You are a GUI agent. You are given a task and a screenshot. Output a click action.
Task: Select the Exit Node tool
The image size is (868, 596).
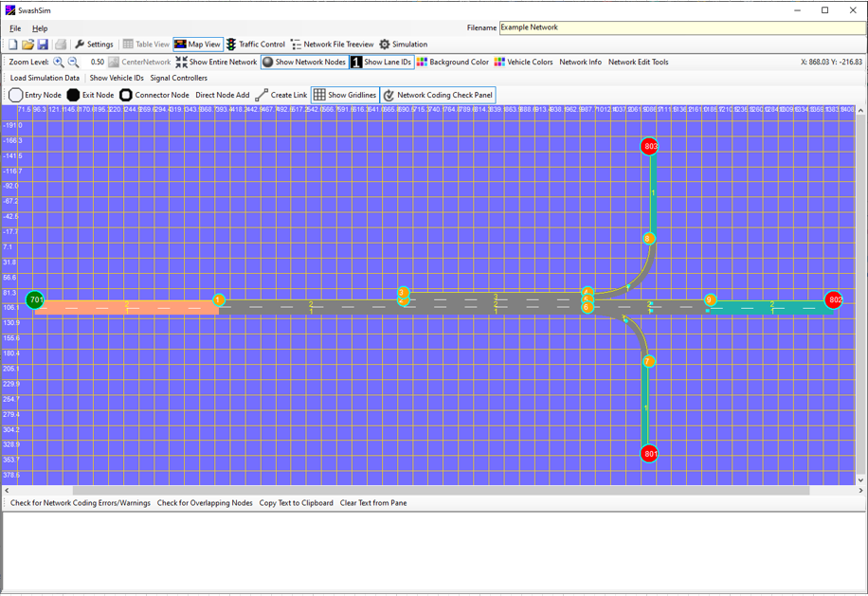(90, 95)
